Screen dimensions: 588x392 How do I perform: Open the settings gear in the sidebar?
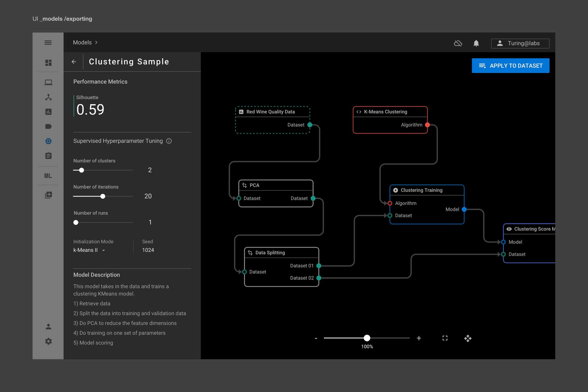(x=48, y=341)
